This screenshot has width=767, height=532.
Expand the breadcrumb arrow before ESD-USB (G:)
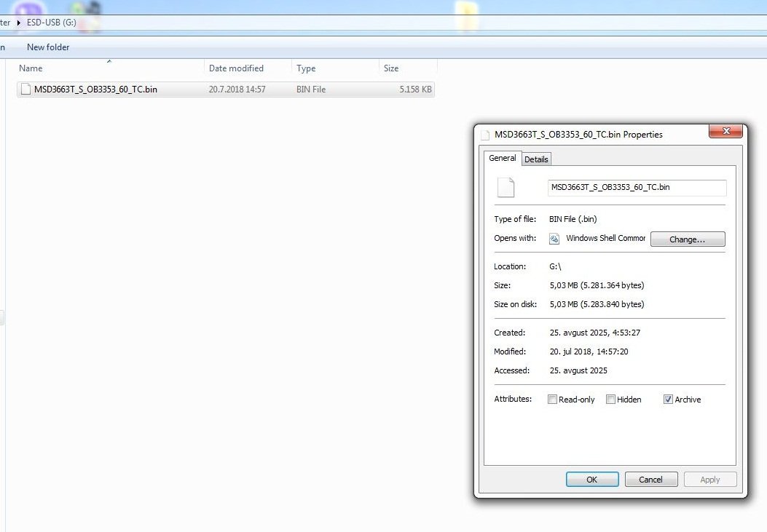point(18,23)
